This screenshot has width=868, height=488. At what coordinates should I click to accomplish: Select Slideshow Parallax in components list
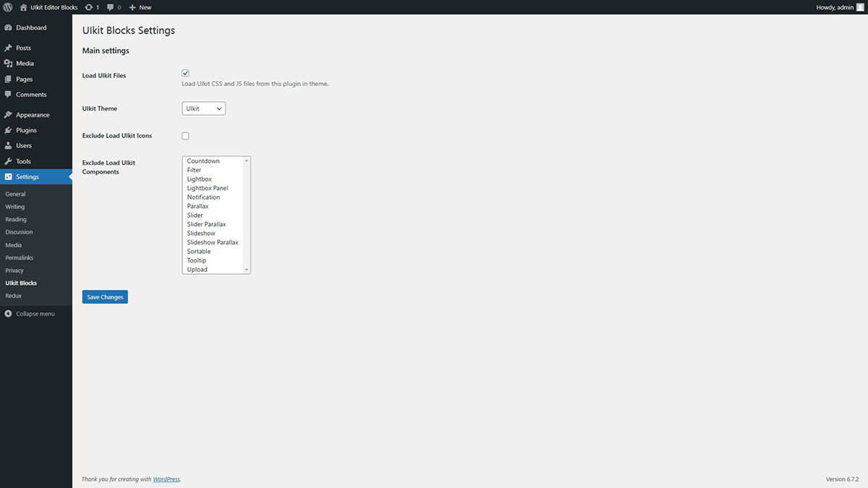213,242
